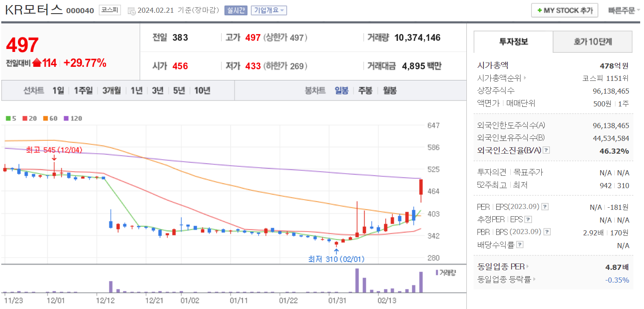Click the 최저 310 (02/01) chart marker
The image size is (644, 309).
pos(336,259)
